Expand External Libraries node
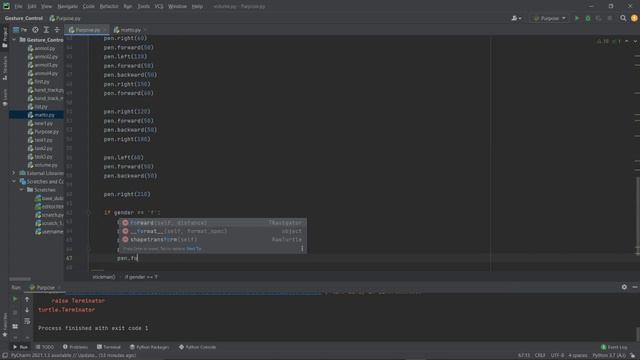This screenshot has height=360, width=640. click(x=14, y=173)
